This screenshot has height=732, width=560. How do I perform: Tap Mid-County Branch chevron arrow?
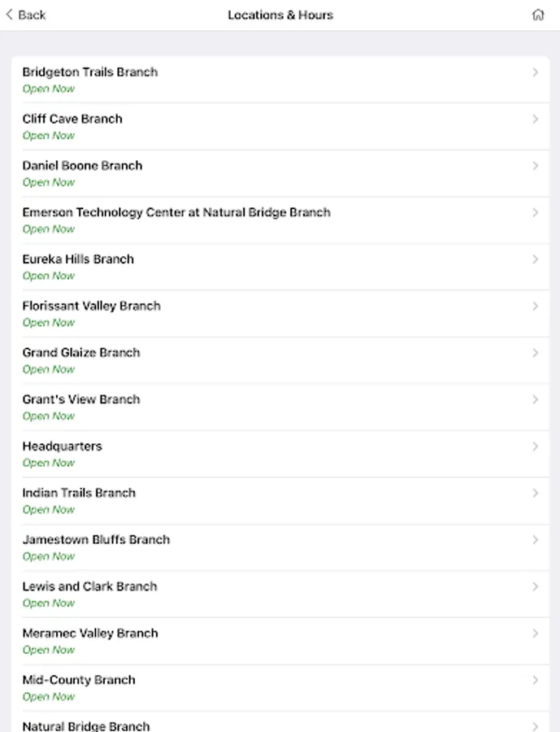coord(535,680)
